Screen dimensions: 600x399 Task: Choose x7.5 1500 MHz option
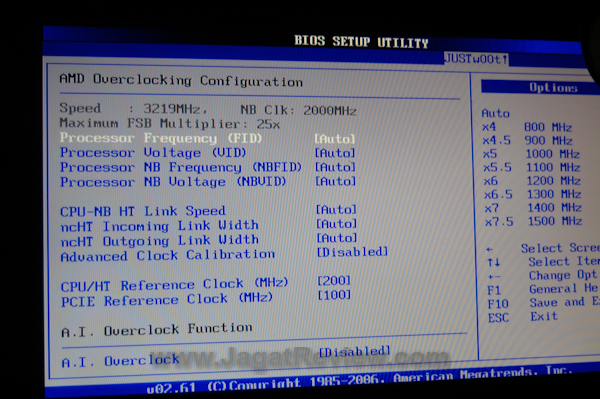click(x=533, y=221)
